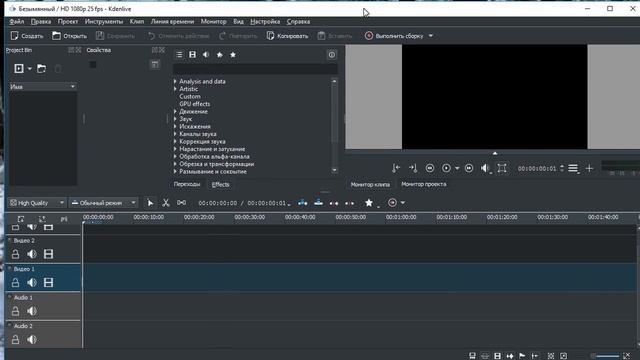Viewport: 640px width, 360px height.
Task: Click the insert clip zone in timeline icon
Action: point(302,203)
